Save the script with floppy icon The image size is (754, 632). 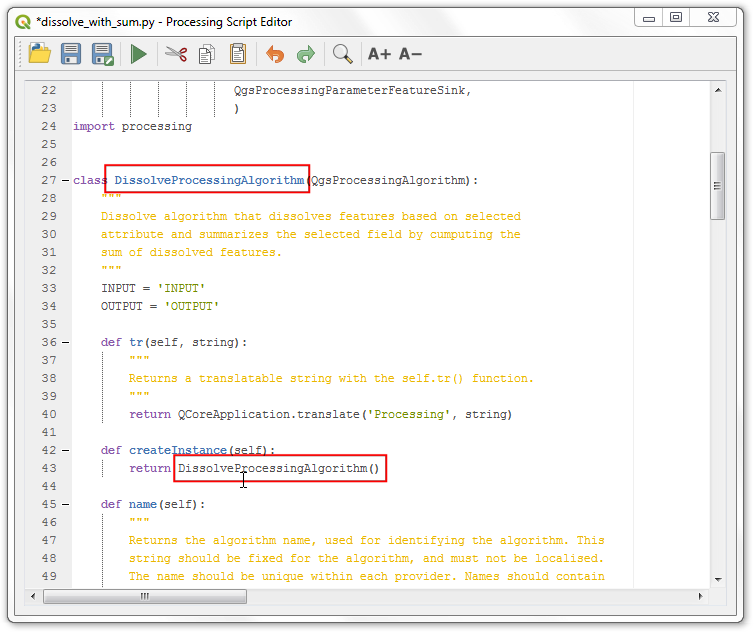pyautogui.click(x=71, y=54)
